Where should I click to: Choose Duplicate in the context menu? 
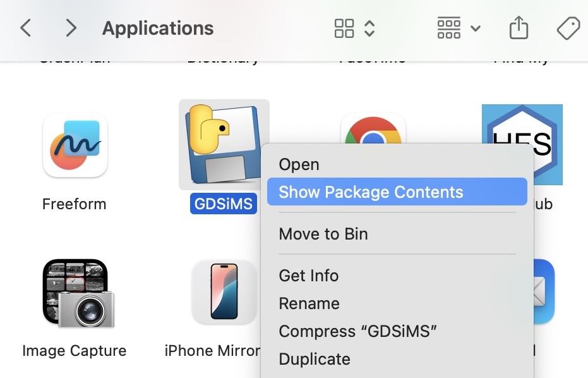coord(397,359)
